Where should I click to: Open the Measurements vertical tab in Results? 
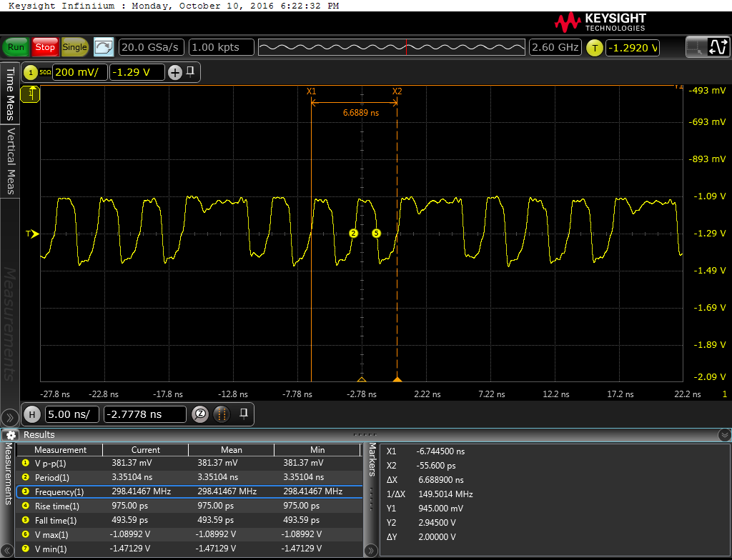pos(8,474)
